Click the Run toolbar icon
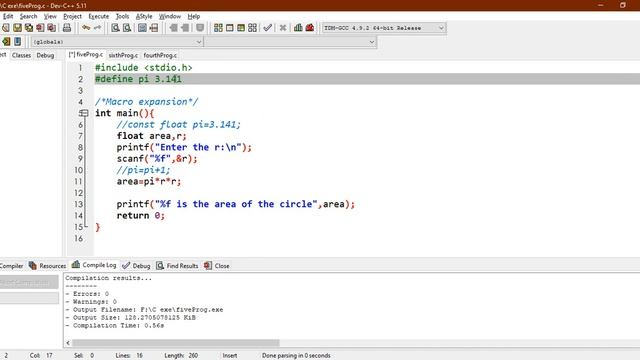The height and width of the screenshot is (360, 640). tap(230, 28)
